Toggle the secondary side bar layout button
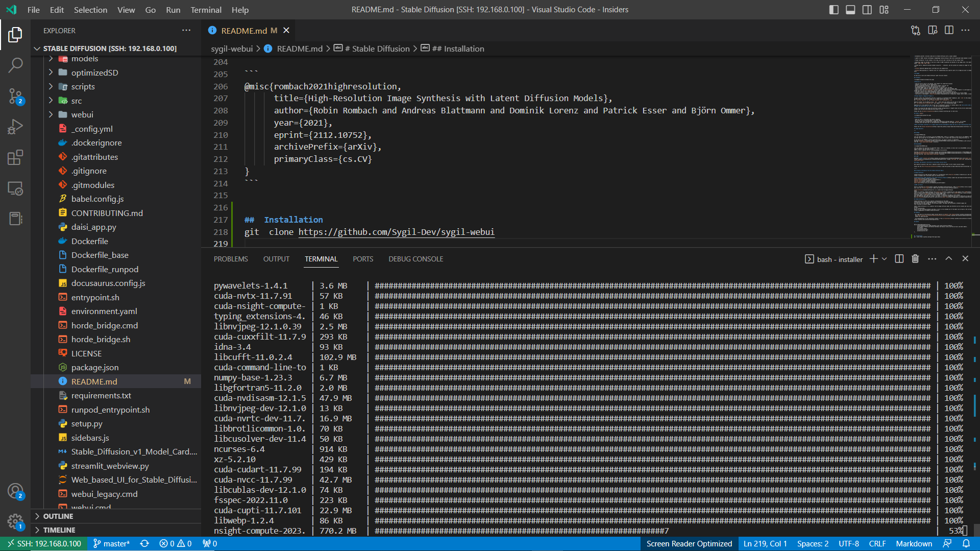Image resolution: width=980 pixels, height=551 pixels. 867,10
